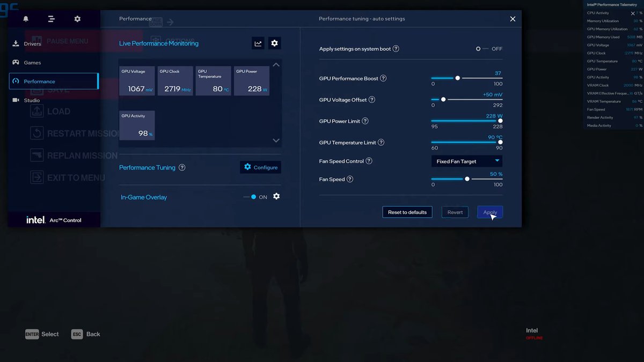644x362 pixels.
Task: Click the Configure performance tuning button
Action: pos(260,167)
